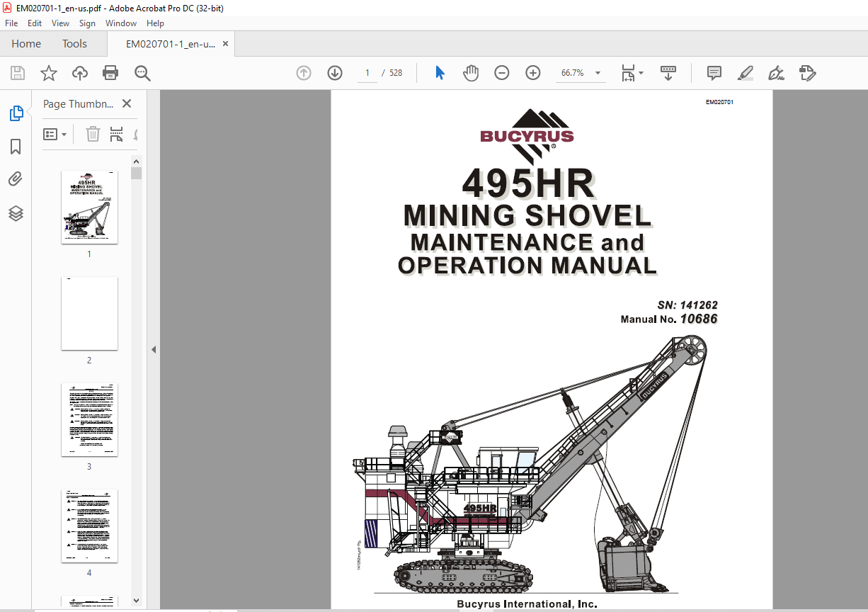Open the Window menu

click(121, 23)
